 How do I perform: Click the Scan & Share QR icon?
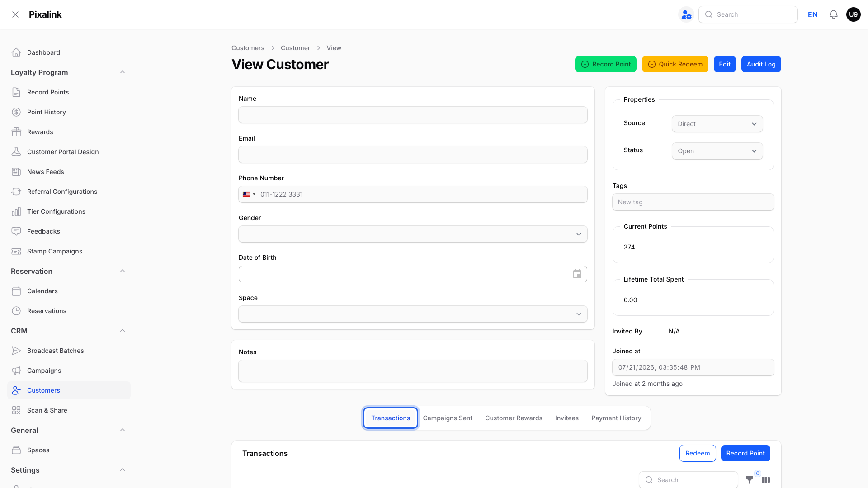point(16,410)
